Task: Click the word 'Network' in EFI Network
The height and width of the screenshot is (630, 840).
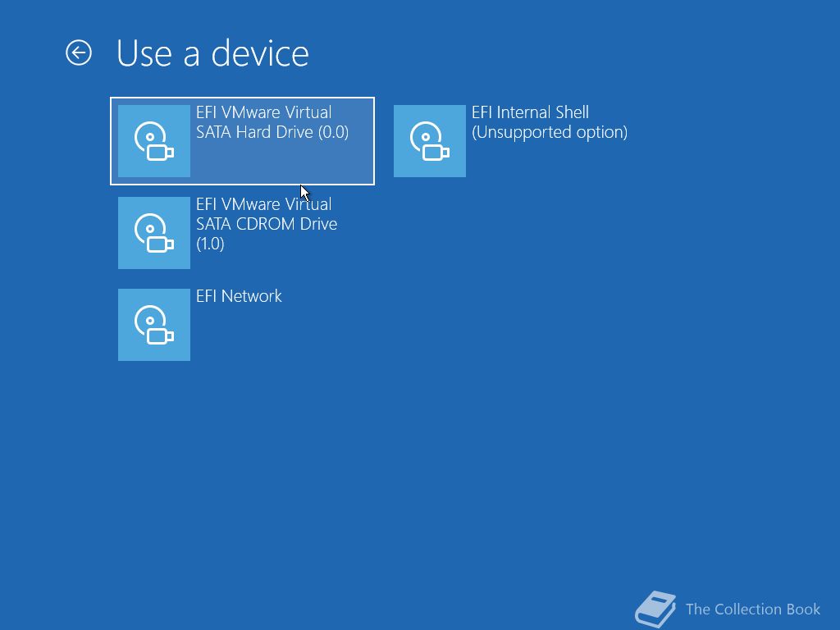Action: point(251,296)
